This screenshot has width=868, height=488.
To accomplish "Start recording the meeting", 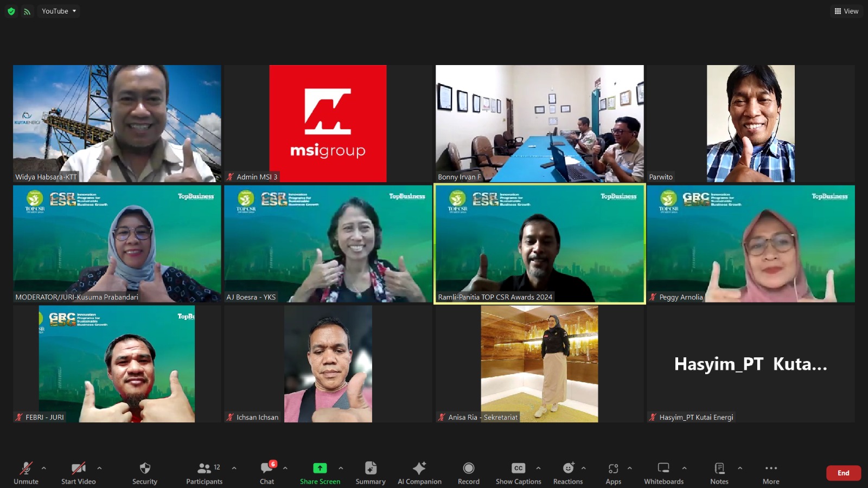I will click(469, 473).
